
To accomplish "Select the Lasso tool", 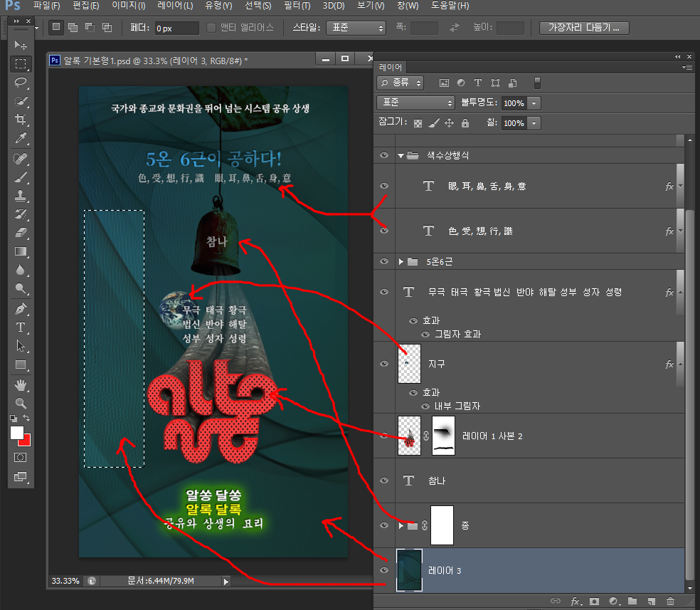I will pos(21,83).
